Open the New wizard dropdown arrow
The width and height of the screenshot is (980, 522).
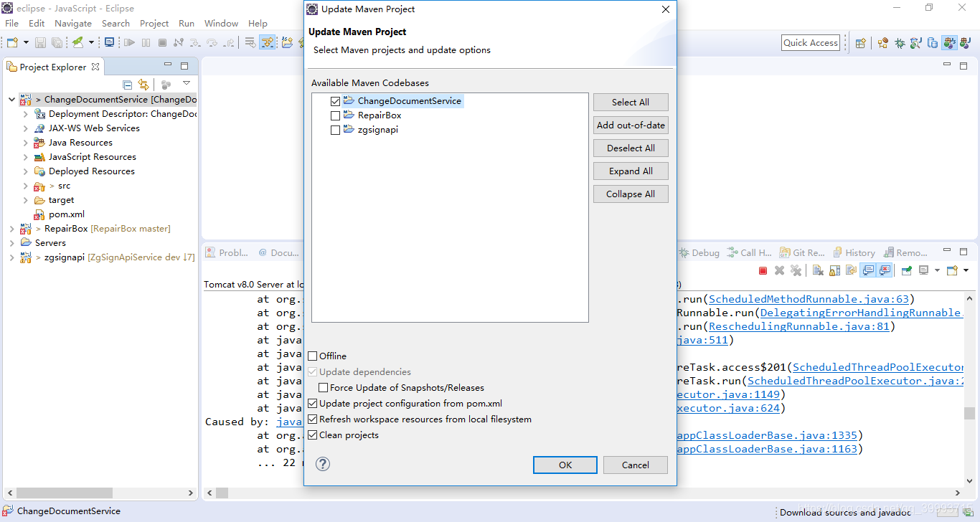[x=26, y=42]
